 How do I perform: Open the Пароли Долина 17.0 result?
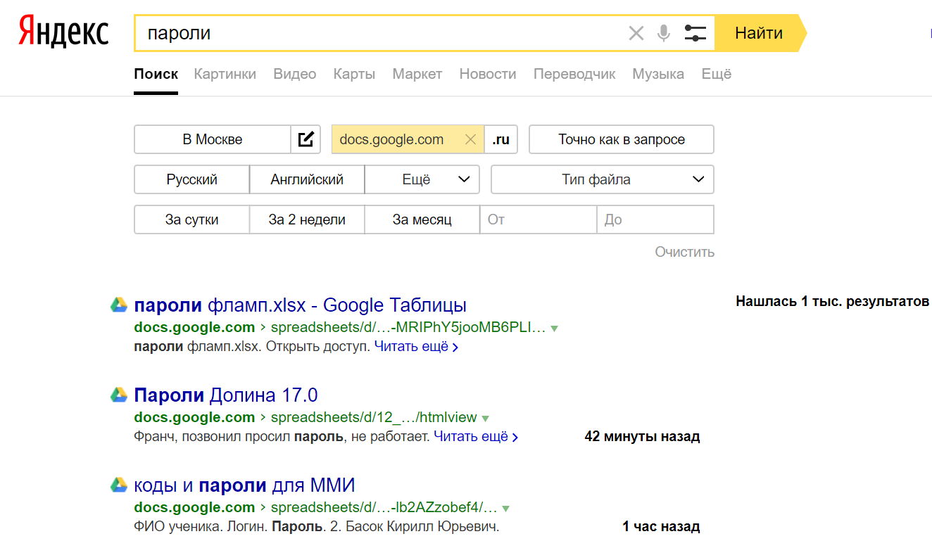226,395
